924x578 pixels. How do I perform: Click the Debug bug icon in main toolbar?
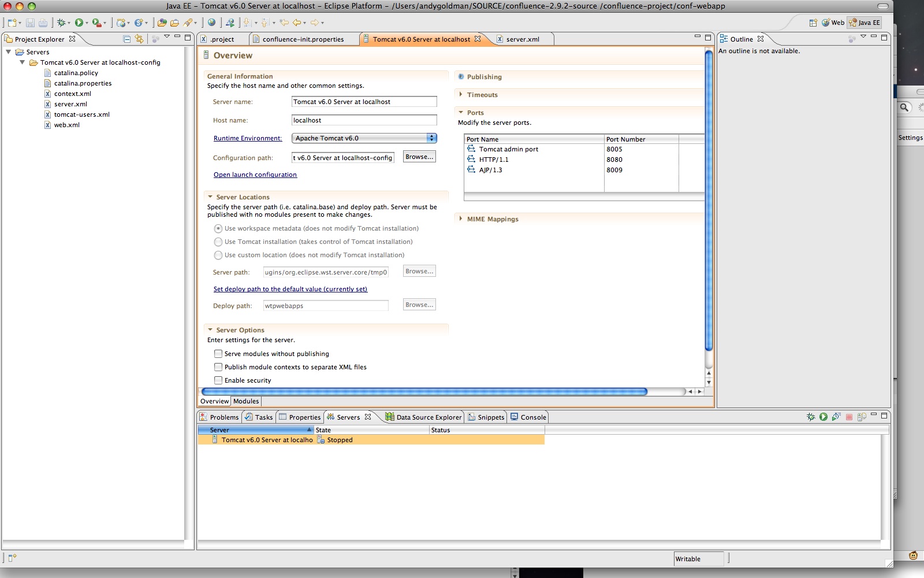click(61, 23)
